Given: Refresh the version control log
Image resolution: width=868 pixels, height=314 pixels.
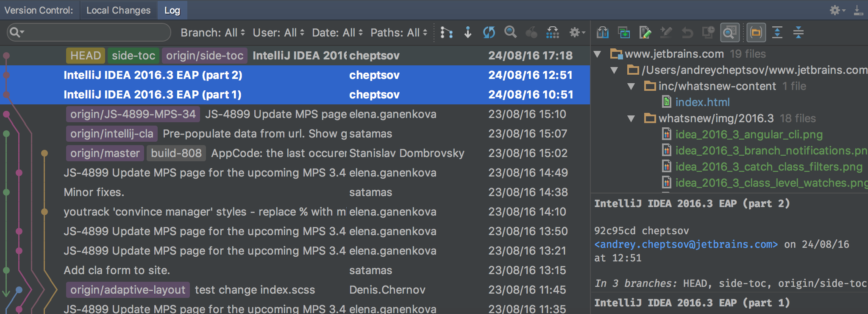Looking at the screenshot, I should pyautogui.click(x=489, y=33).
